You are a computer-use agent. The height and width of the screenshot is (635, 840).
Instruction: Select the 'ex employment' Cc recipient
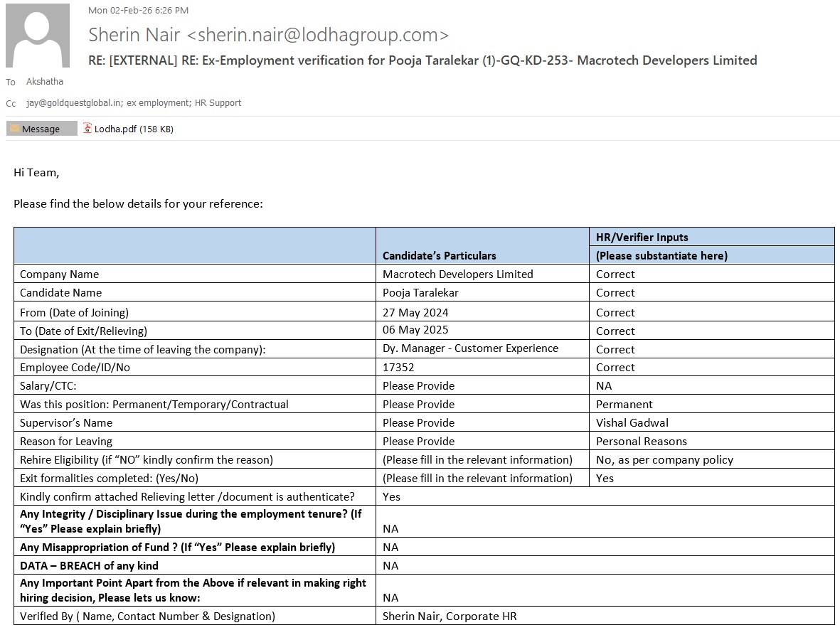click(x=156, y=103)
